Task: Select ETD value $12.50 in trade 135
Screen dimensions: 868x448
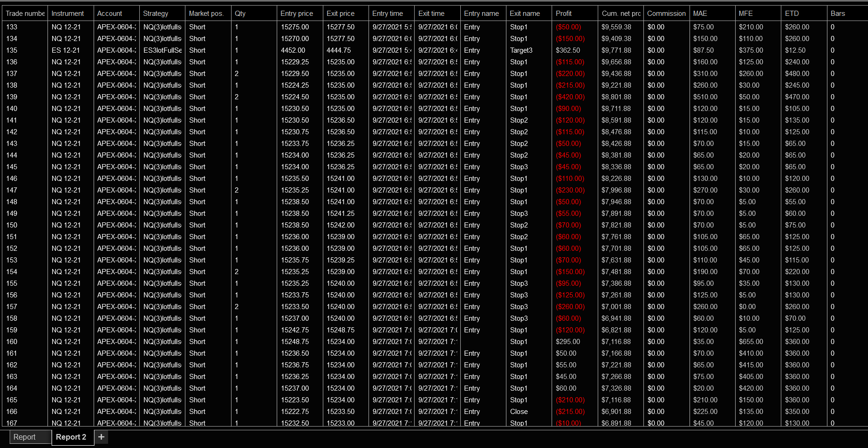Action: (795, 50)
